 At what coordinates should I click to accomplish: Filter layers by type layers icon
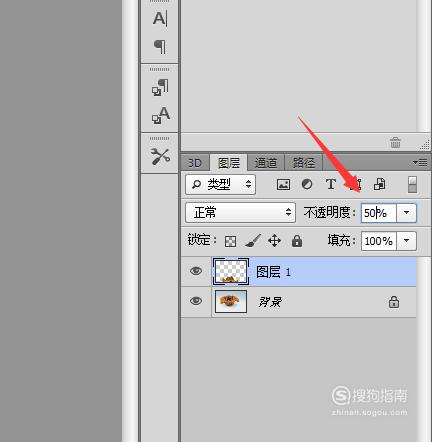[331, 184]
